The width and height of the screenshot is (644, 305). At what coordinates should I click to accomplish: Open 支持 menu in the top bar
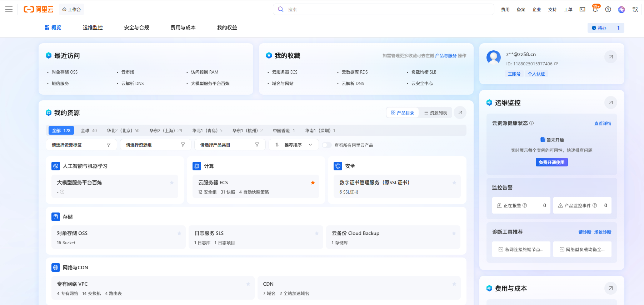[x=553, y=10]
